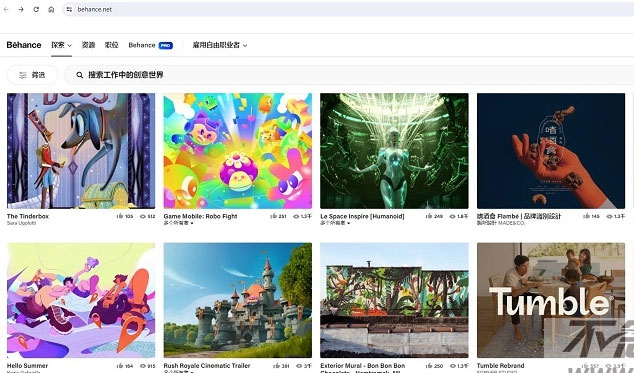The image size is (634, 373).
Task: Click thumbs-up icon on The Tinderbox
Action: [x=120, y=216]
